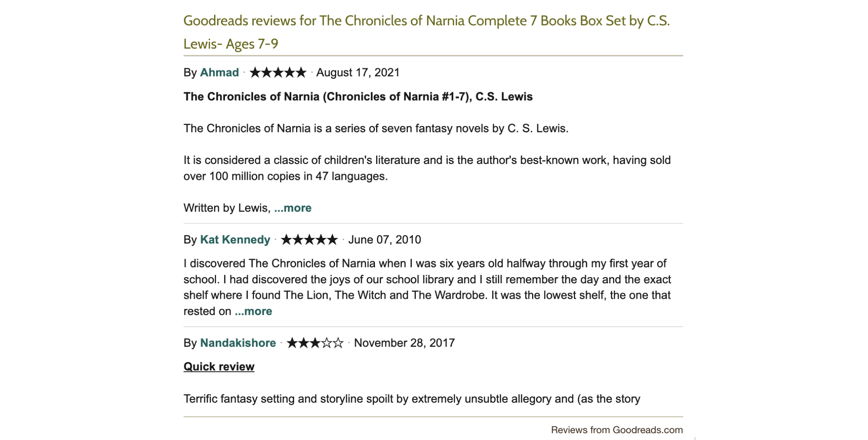Click paragraph about 100 million copies sold
Viewport: 868px width, 440px height.
(427, 168)
